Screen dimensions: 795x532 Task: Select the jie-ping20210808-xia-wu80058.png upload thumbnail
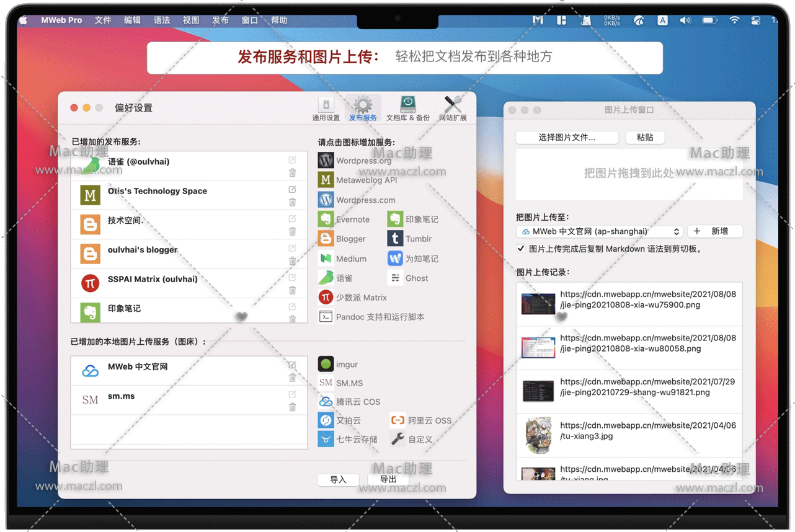(538, 348)
